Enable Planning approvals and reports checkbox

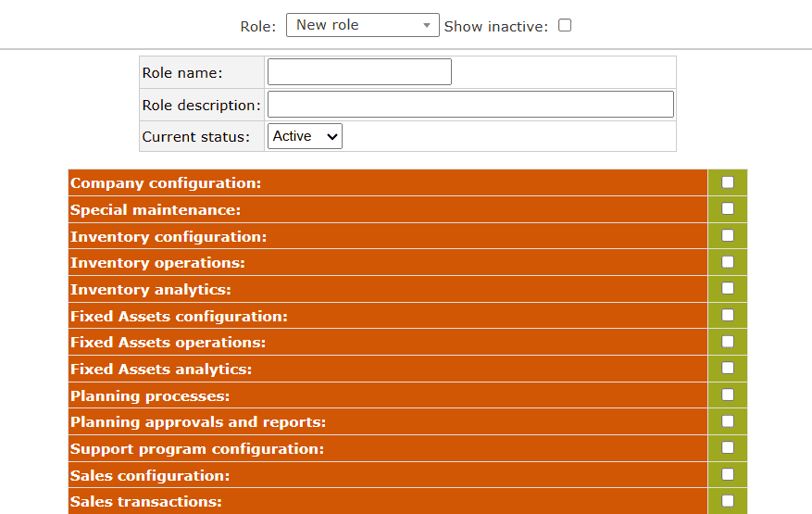click(728, 421)
